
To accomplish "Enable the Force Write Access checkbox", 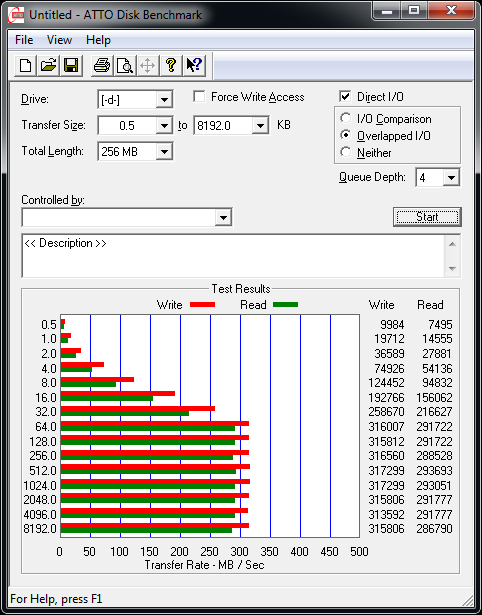I will click(199, 96).
